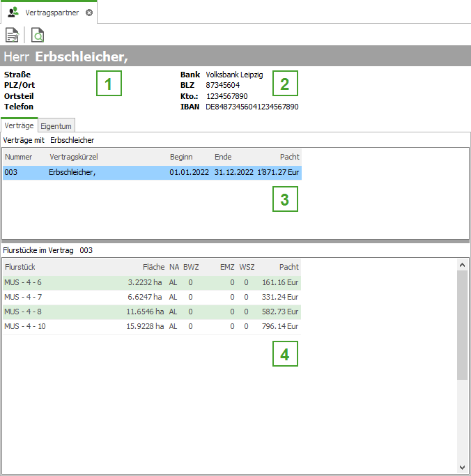Screen dimensions: 471x476
Task: Click the Flurstück column header
Action: click(20, 266)
